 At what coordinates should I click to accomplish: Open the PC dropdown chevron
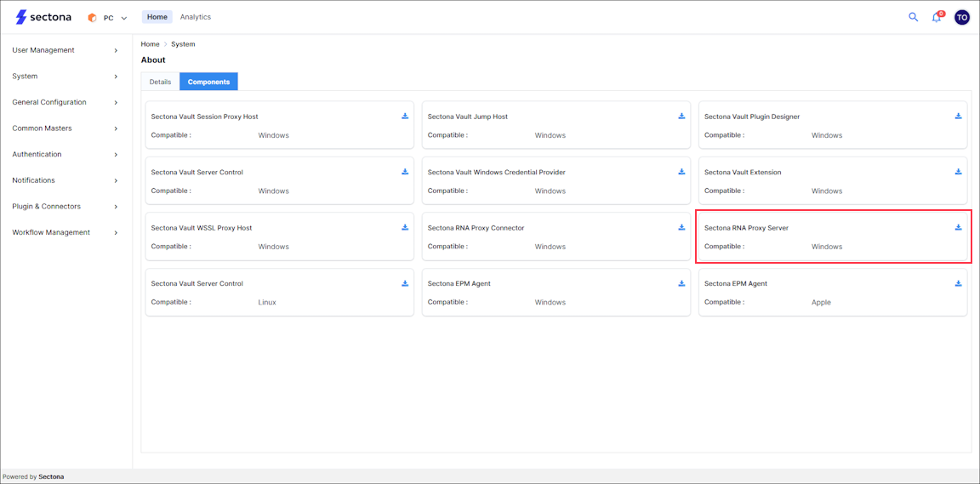[123, 18]
